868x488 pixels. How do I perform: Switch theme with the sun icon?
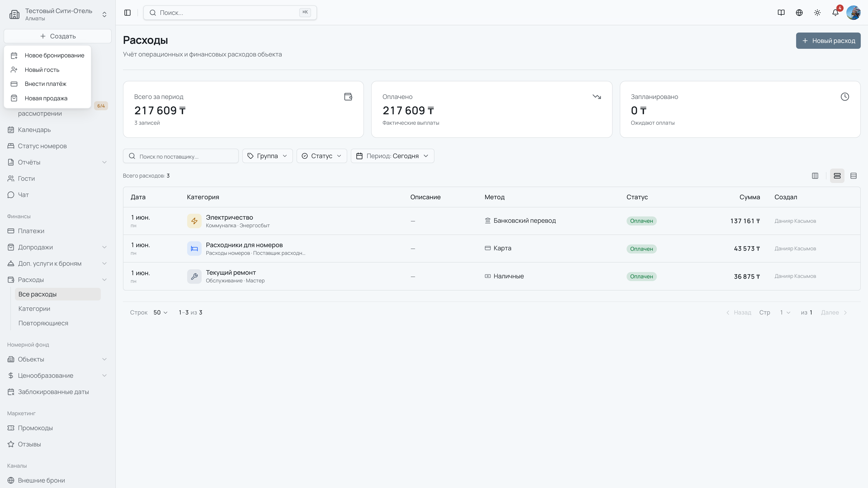[817, 13]
